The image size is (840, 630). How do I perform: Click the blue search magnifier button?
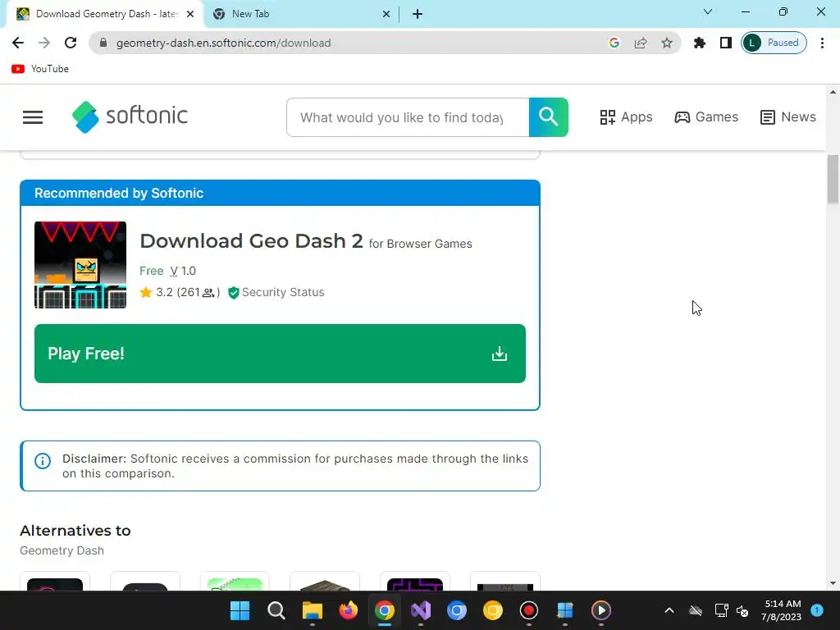(548, 117)
